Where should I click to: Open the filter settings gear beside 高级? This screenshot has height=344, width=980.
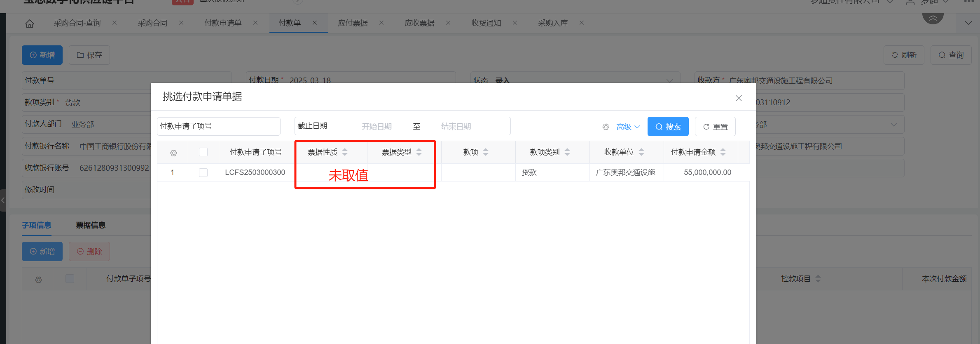(x=606, y=127)
